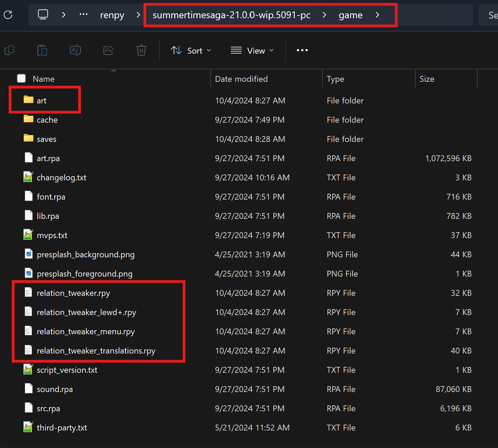Click the Paste clipboard icon
This screenshot has width=498, height=448.
(x=42, y=51)
